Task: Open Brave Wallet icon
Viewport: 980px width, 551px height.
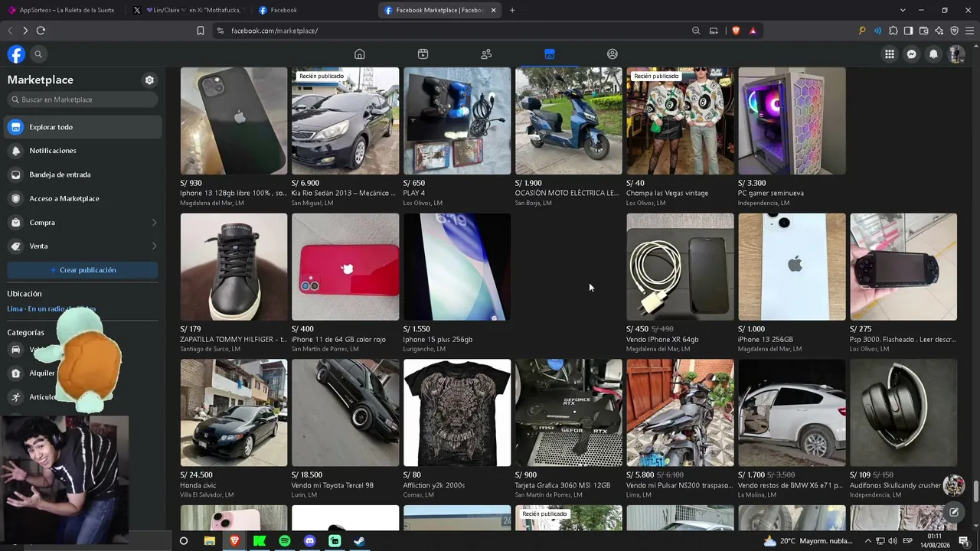Action: pos(923,31)
